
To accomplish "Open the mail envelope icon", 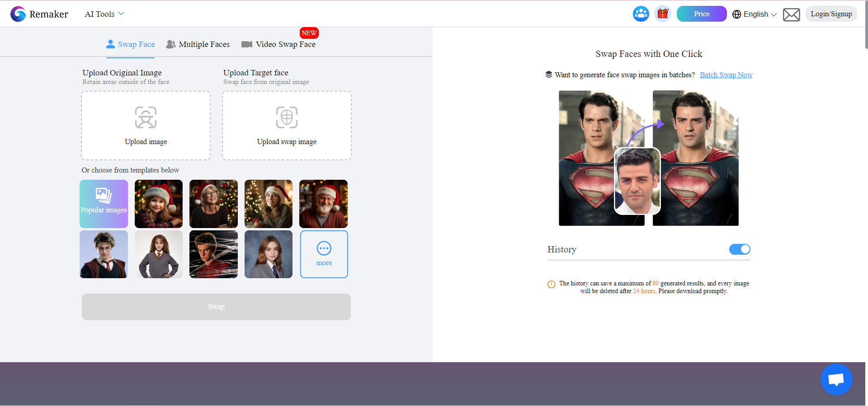I will point(791,14).
